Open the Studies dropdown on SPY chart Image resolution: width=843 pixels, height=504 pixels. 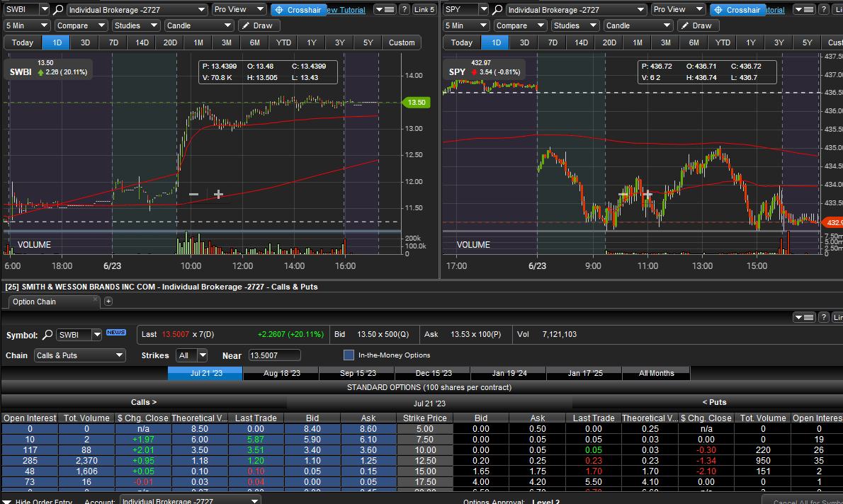[x=575, y=25]
